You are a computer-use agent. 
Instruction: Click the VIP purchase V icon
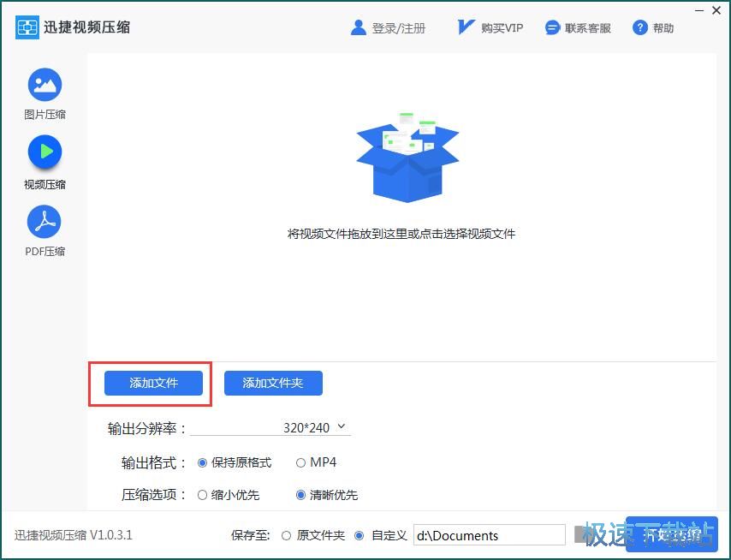pyautogui.click(x=466, y=27)
